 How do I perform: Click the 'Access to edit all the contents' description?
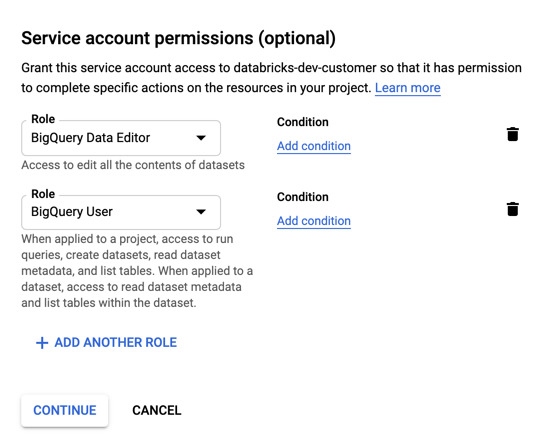133,165
